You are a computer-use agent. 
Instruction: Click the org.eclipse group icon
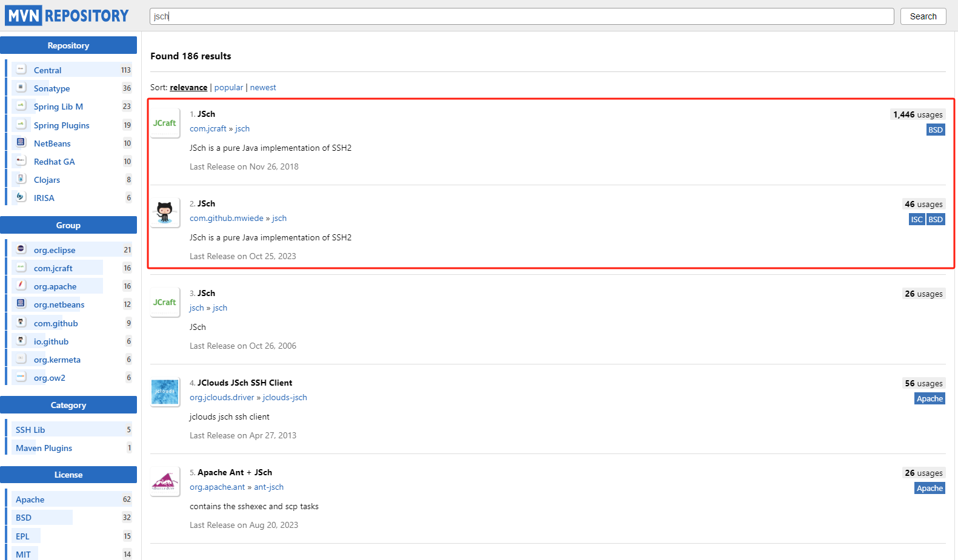click(x=21, y=249)
